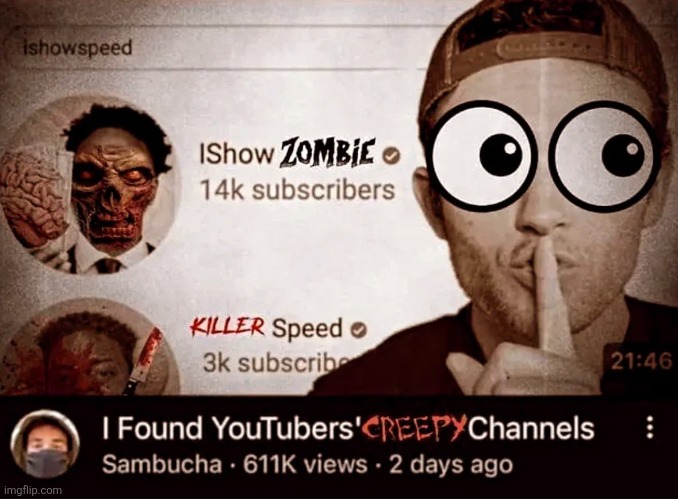Click the imgflip.com watermark
678x499 pixels.
[x=33, y=490]
